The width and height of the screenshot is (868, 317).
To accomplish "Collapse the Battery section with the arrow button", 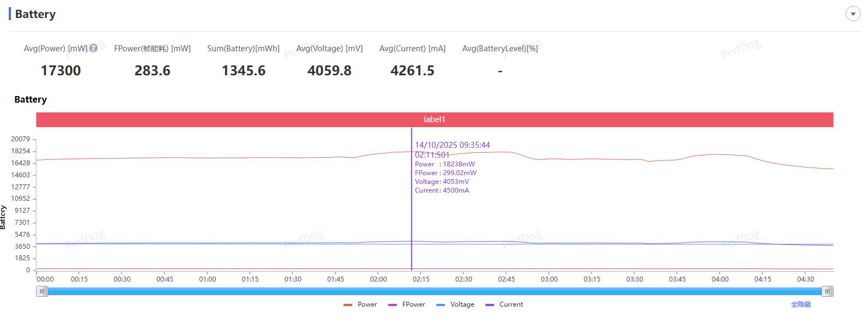I will (x=853, y=14).
